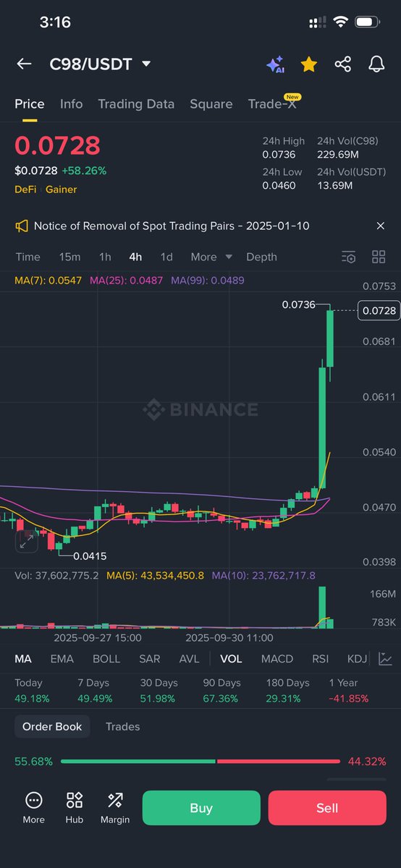Tap the 24h Low value 0.0460
This screenshot has height=868, width=401.
click(279, 186)
